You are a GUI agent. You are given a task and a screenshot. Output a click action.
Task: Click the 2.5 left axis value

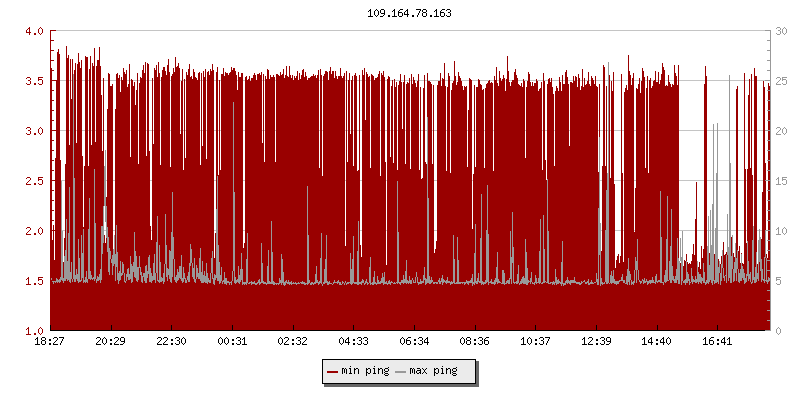tap(34, 181)
